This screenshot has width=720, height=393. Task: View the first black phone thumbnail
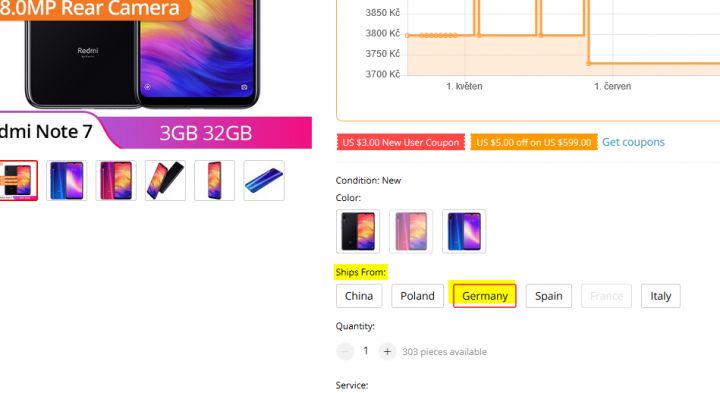tap(17, 180)
